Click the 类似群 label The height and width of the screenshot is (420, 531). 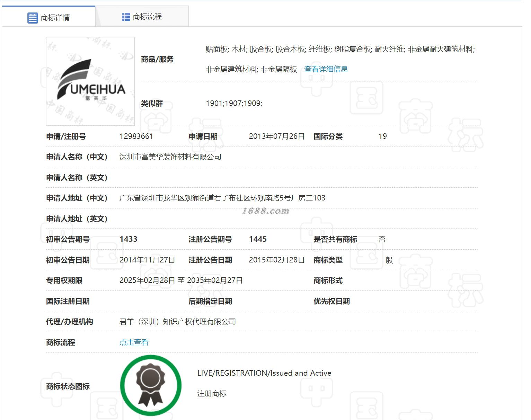[152, 104]
